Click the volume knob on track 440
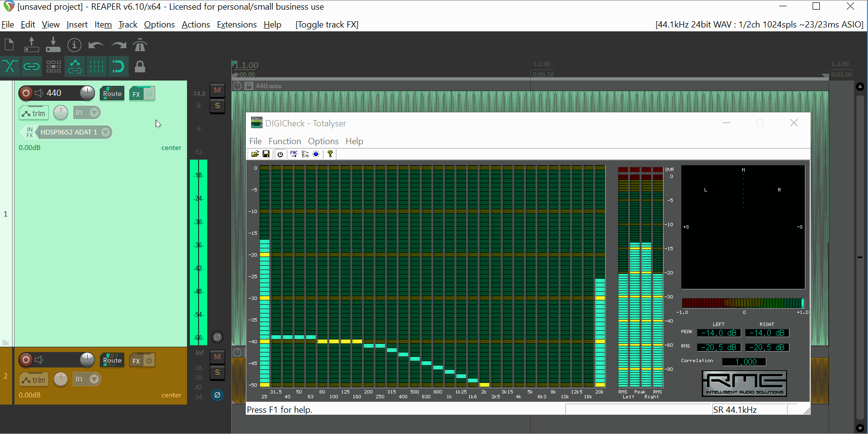868x434 pixels. [x=87, y=93]
